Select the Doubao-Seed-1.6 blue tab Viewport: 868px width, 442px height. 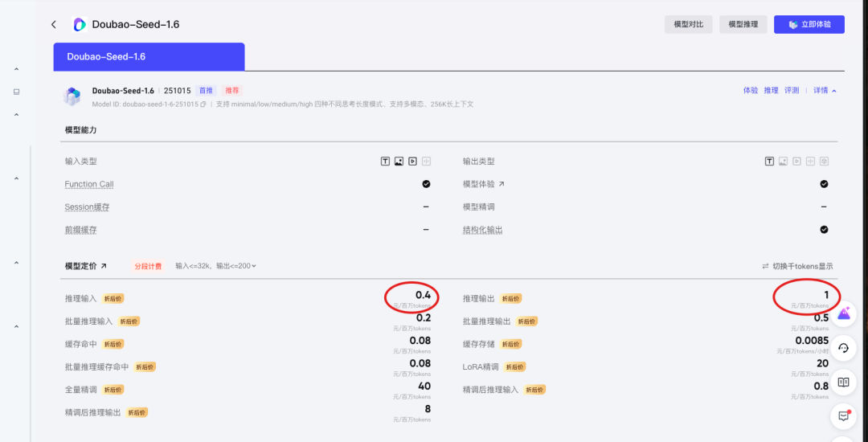(x=149, y=57)
